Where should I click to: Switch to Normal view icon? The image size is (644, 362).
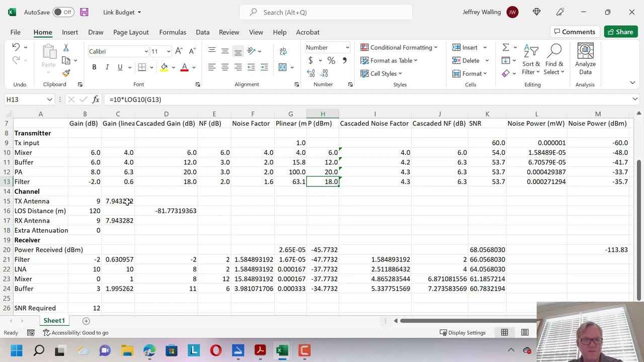504,332
